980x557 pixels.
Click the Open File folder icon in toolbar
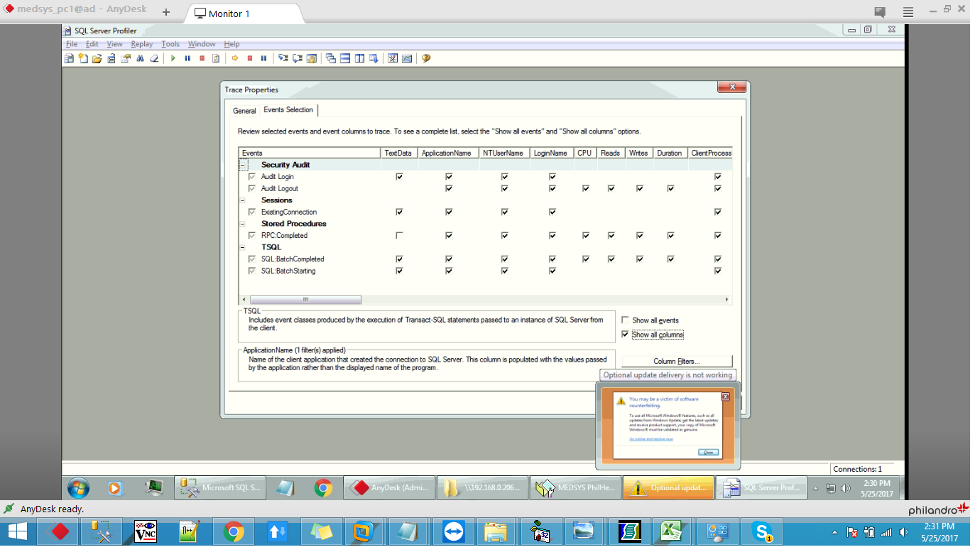point(97,58)
